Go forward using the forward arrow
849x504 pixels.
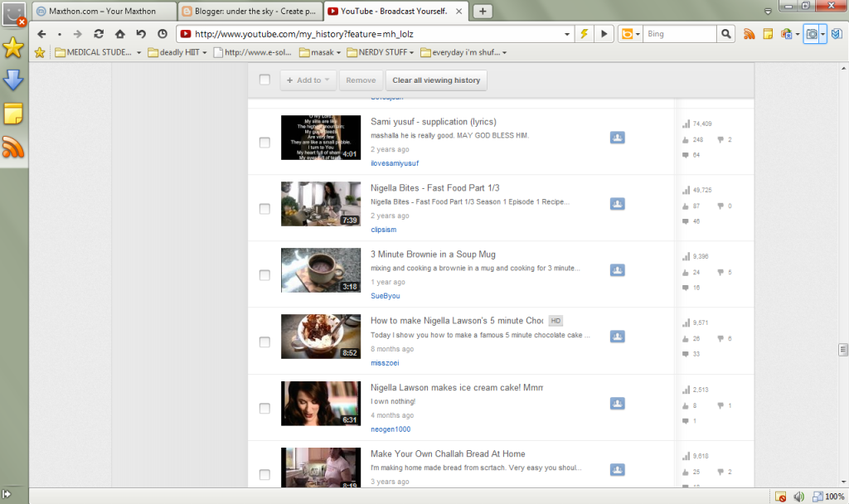77,34
